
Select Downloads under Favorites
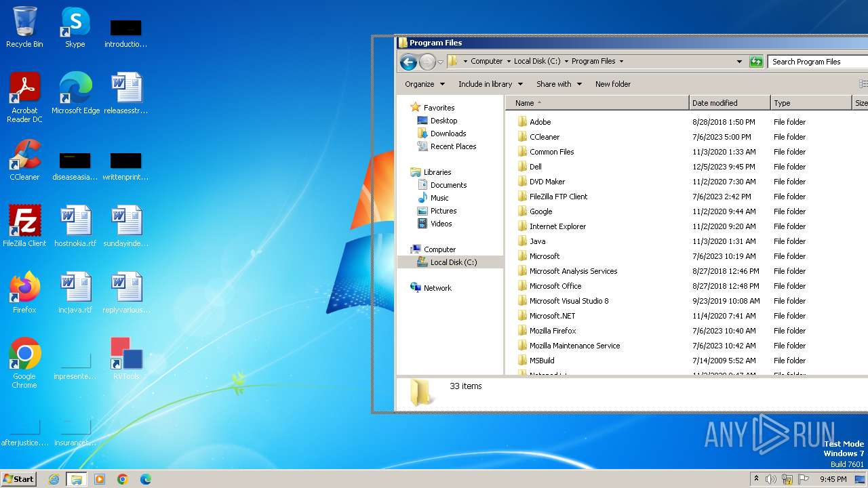coord(448,134)
